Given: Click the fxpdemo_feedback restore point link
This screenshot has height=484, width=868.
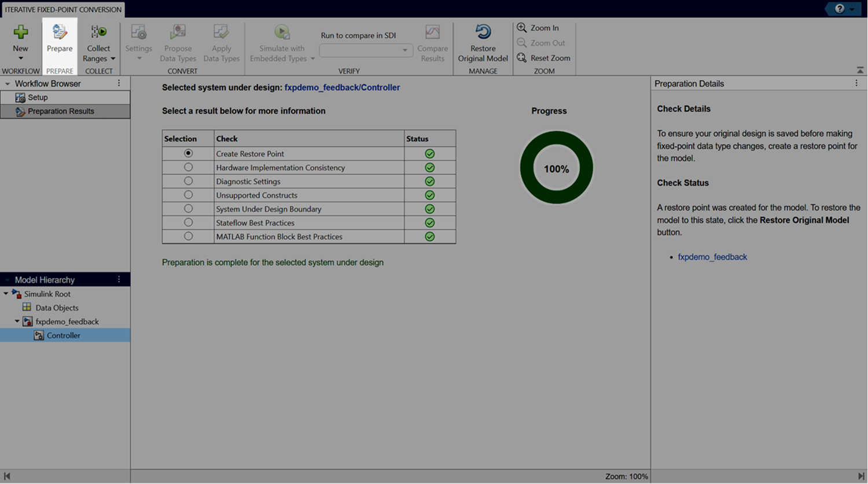Looking at the screenshot, I should click(x=712, y=257).
